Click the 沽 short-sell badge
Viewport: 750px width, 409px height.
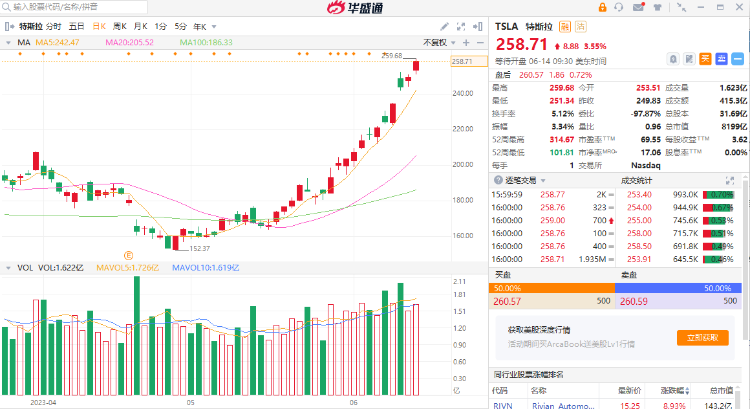coord(581,27)
